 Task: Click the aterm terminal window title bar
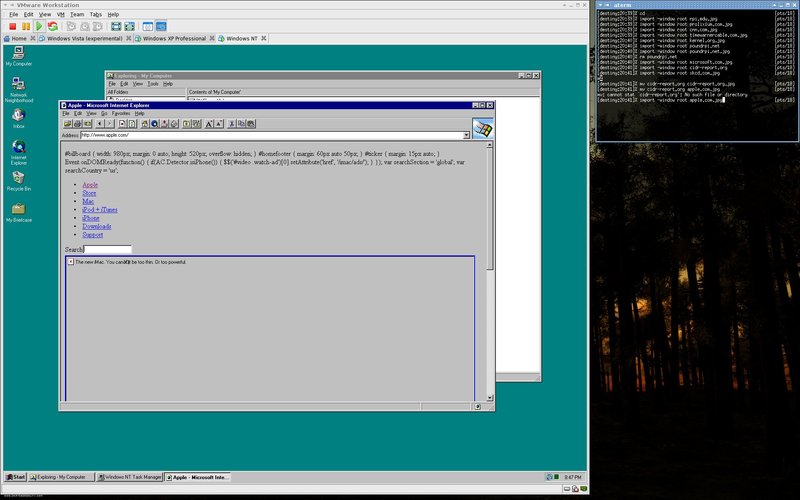point(697,5)
